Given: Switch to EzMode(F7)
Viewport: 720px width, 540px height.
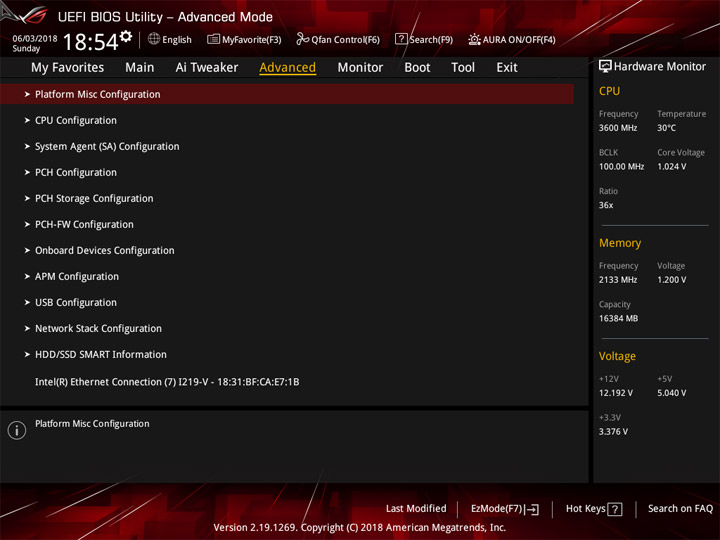Looking at the screenshot, I should point(505,509).
